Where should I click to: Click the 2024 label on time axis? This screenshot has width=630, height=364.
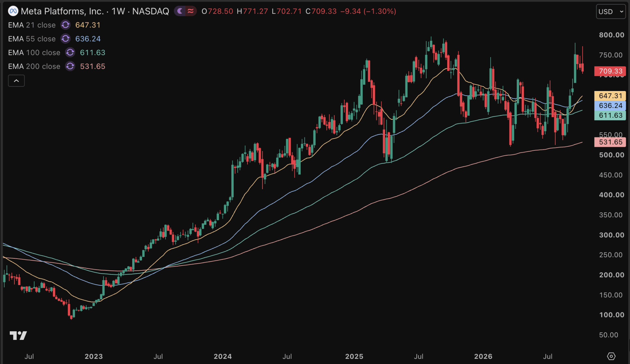coord(223,356)
